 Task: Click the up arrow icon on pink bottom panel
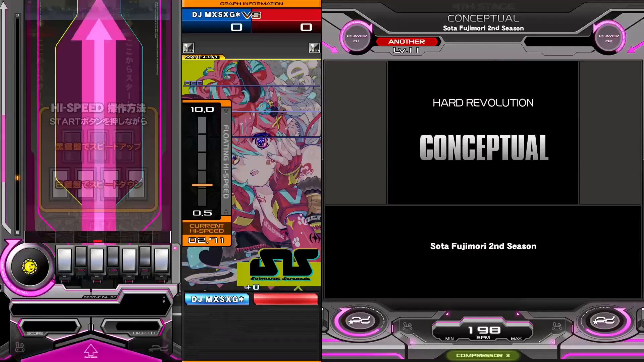pyautogui.click(x=91, y=350)
